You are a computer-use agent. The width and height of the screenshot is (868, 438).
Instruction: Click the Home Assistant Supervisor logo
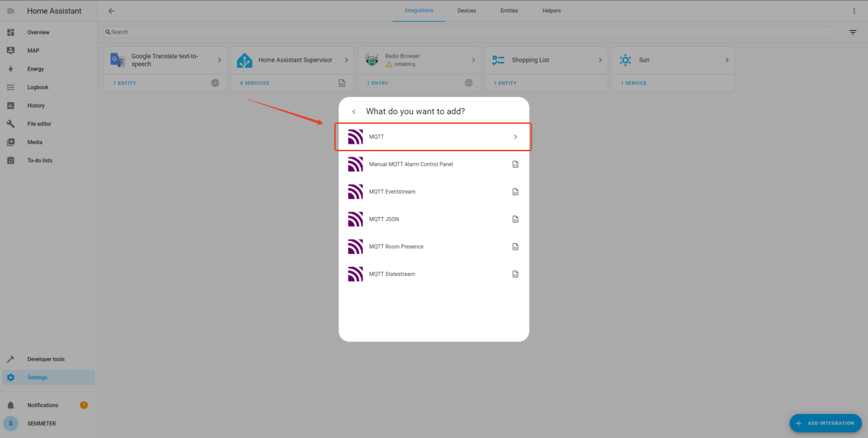(245, 60)
